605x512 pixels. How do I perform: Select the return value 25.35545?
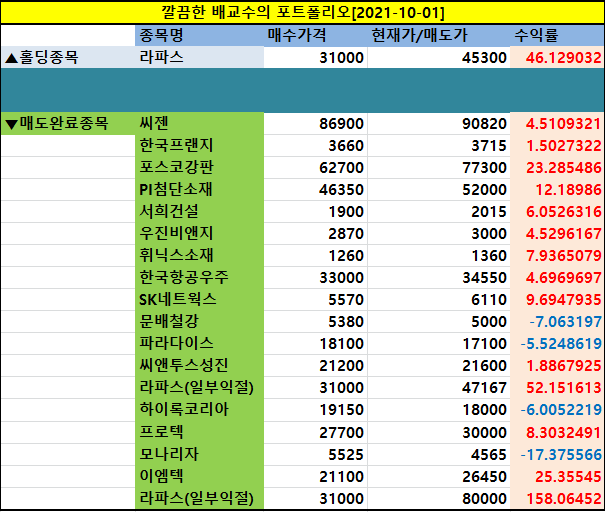pos(557,476)
